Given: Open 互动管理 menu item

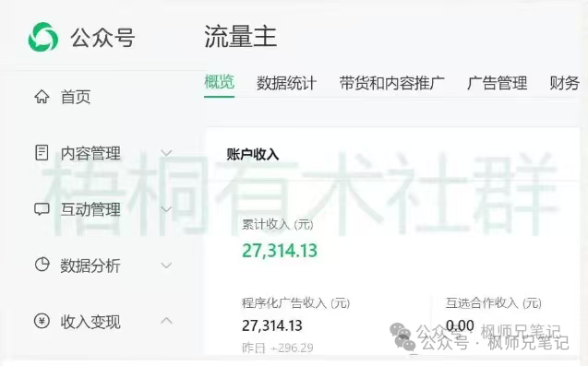Looking at the screenshot, I should point(90,209).
